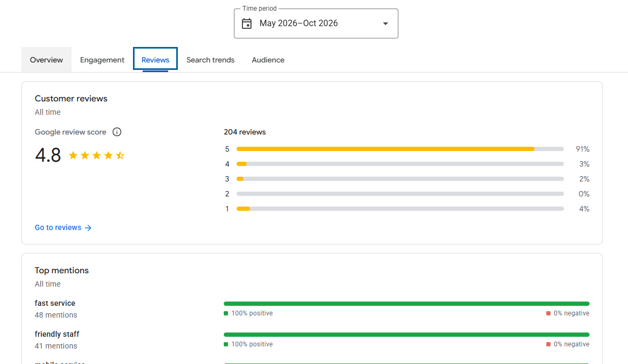Image resolution: width=628 pixels, height=364 pixels.
Task: Click the 1-star rating bar
Action: (400, 209)
